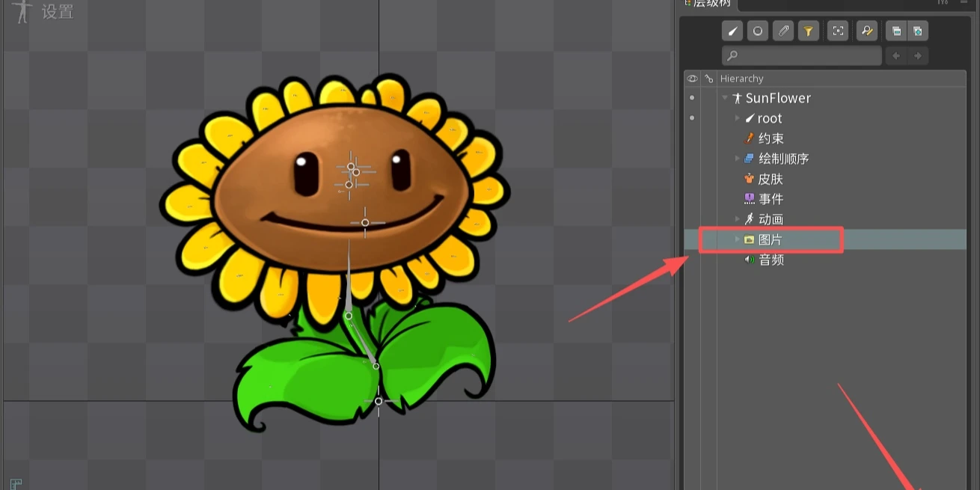
Task: Toggle the slot circle filter button
Action: coord(758,31)
